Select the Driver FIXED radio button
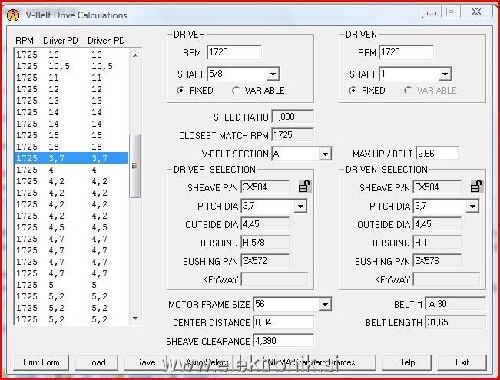The width and height of the screenshot is (500, 380). tap(180, 90)
